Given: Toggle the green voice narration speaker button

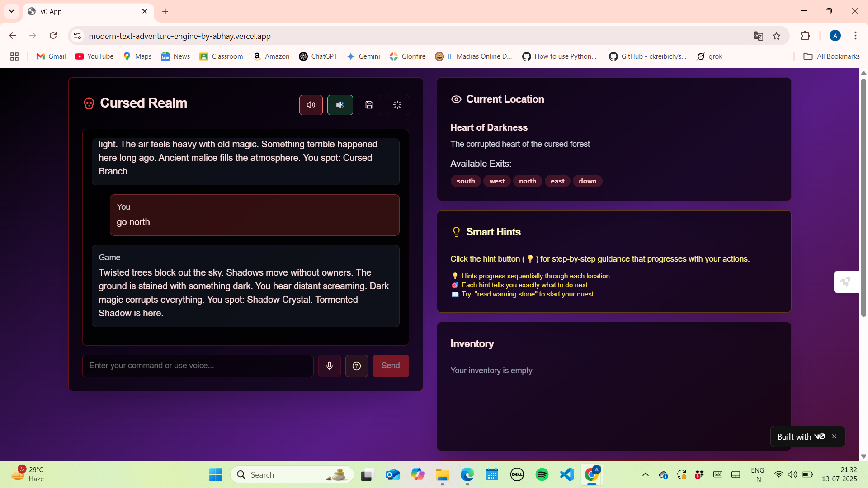Looking at the screenshot, I should tap(340, 105).
